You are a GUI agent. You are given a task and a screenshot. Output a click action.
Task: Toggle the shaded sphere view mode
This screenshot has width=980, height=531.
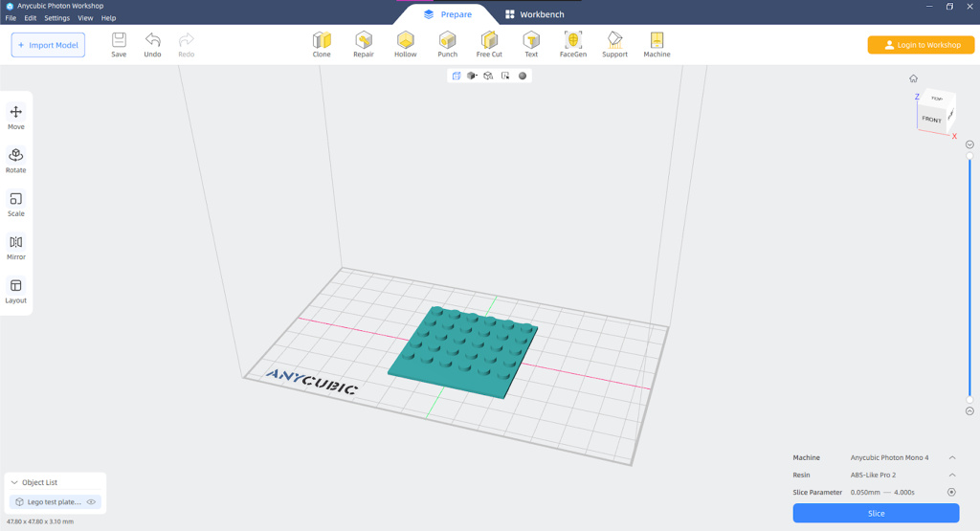[x=523, y=76]
